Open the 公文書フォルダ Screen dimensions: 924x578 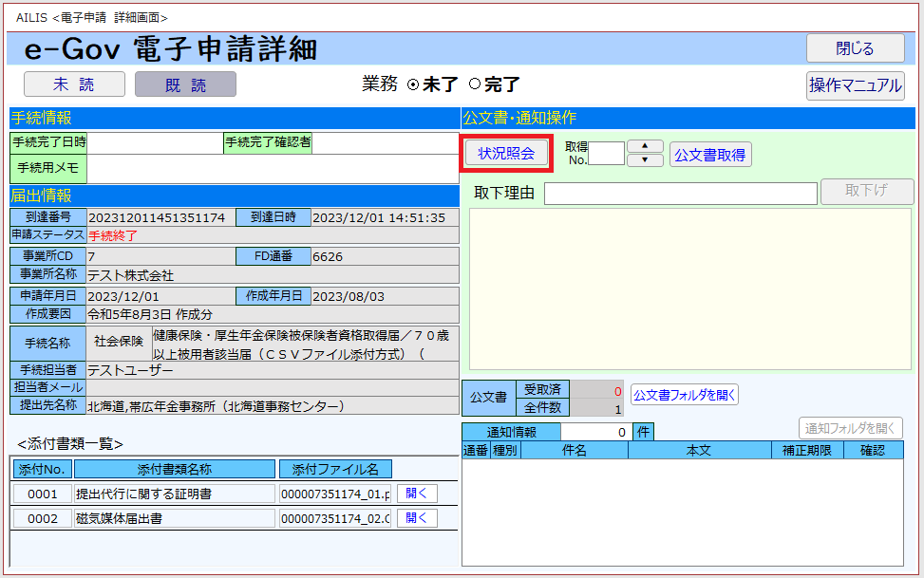[684, 395]
